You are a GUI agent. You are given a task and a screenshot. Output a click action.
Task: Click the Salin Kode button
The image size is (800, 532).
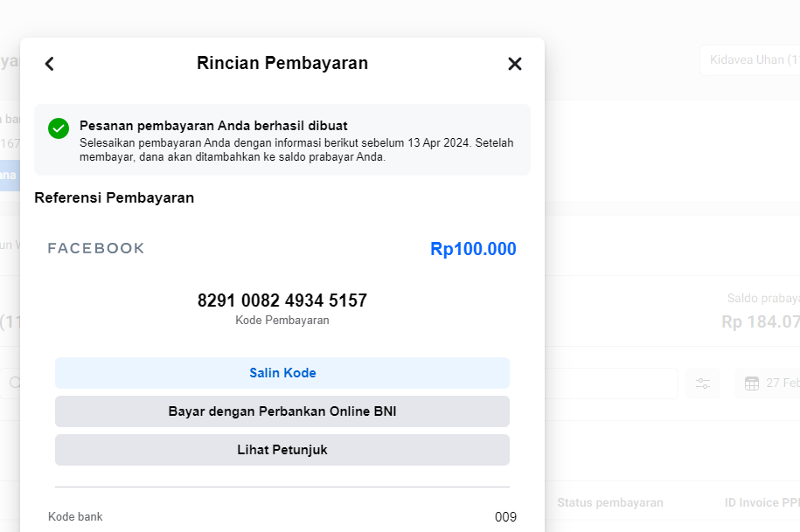pyautogui.click(x=282, y=373)
